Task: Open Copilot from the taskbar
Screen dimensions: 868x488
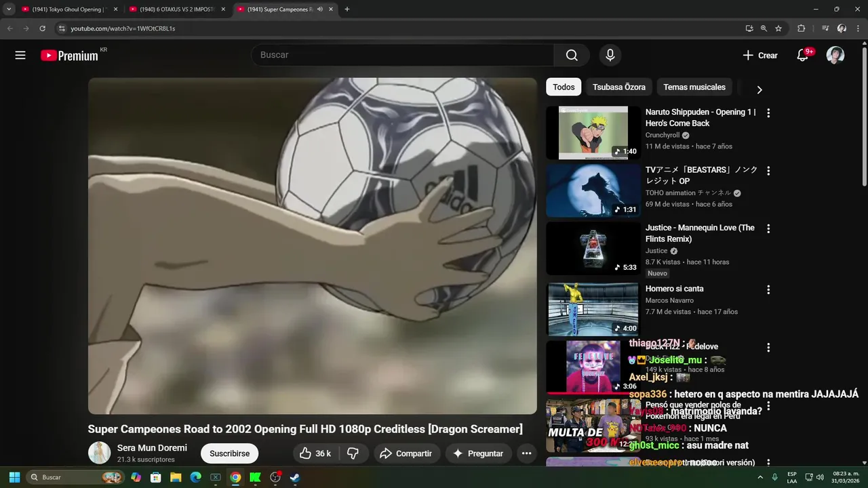Action: click(136, 477)
